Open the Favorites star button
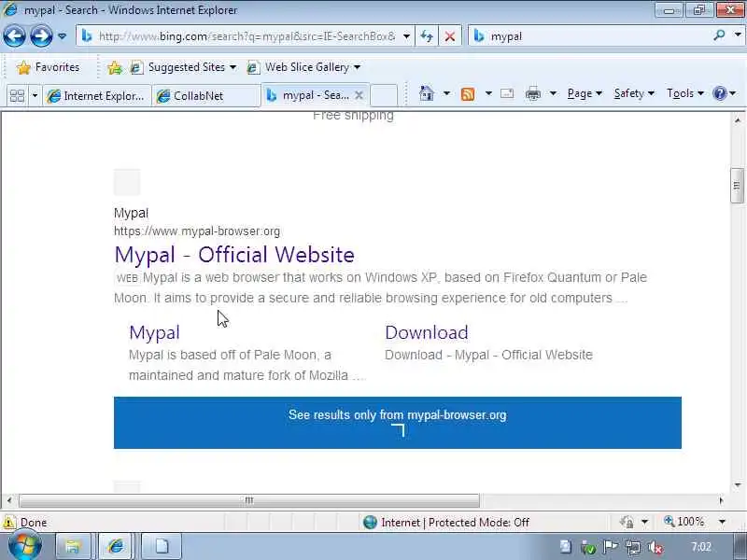 pos(48,67)
